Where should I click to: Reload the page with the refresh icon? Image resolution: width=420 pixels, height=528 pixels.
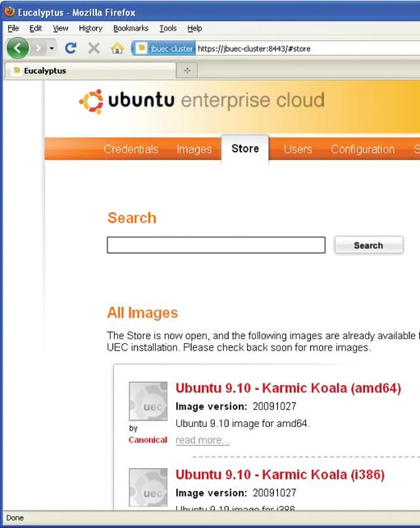pyautogui.click(x=71, y=48)
